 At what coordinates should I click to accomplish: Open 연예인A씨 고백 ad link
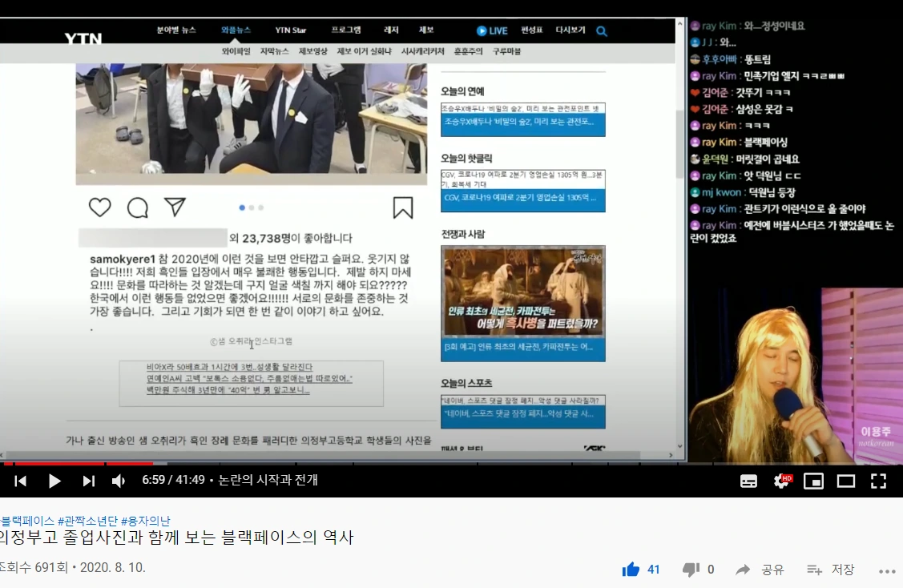coord(249,378)
